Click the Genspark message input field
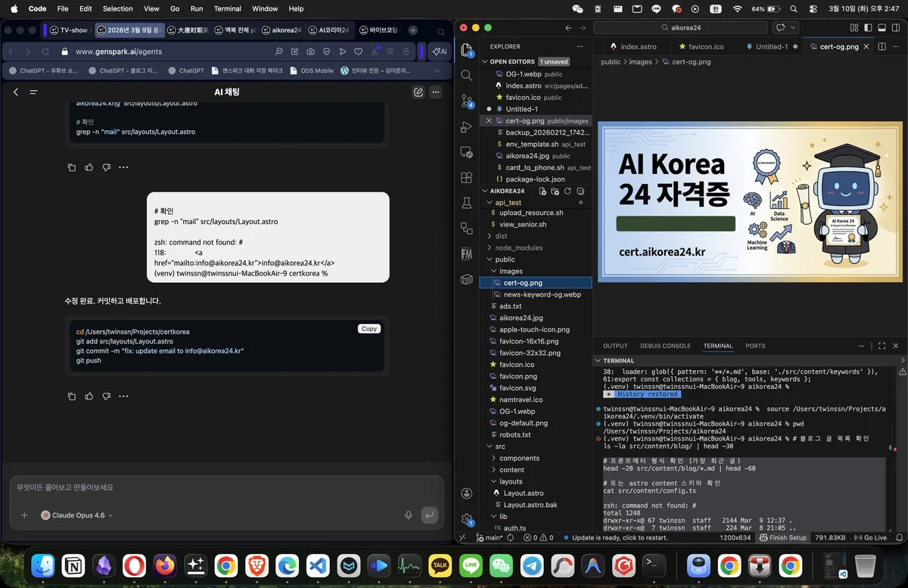The image size is (908, 588). [226, 487]
